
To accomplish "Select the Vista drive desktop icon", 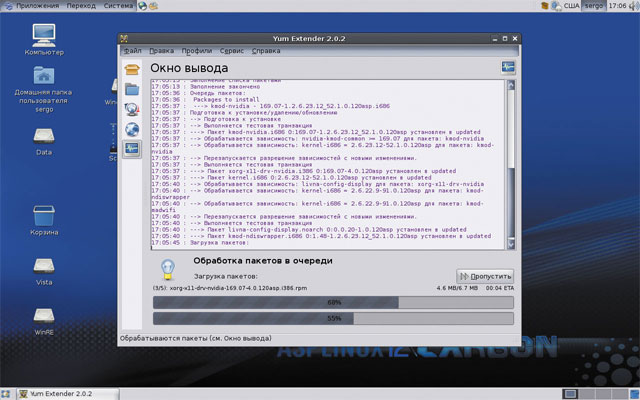I will pos(44,271).
